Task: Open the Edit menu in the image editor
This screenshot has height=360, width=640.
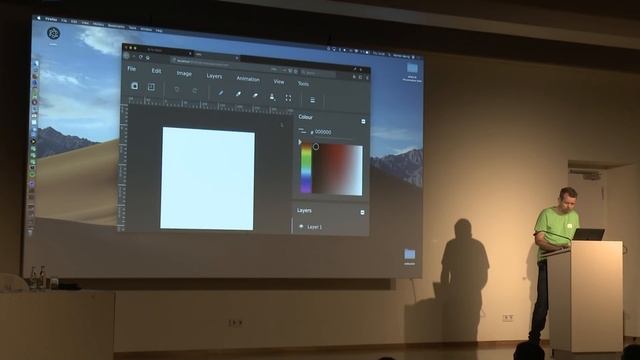Action: 156,71
